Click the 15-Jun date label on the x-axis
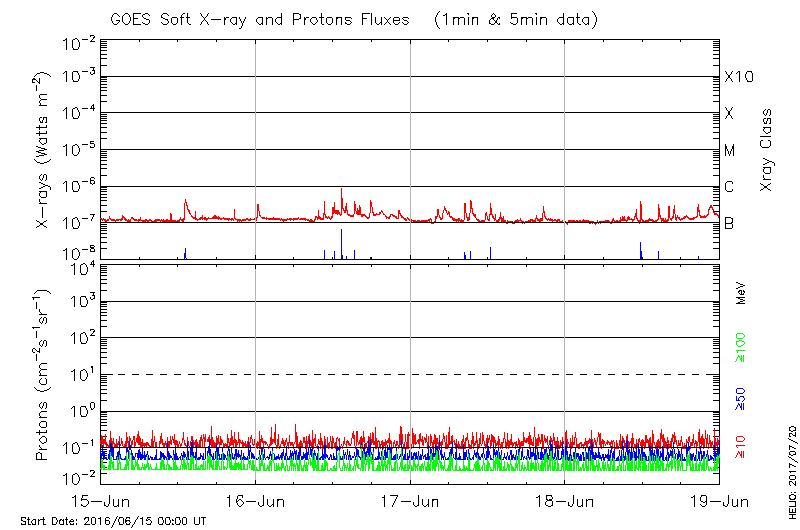The height and width of the screenshot is (530, 800). (101, 500)
